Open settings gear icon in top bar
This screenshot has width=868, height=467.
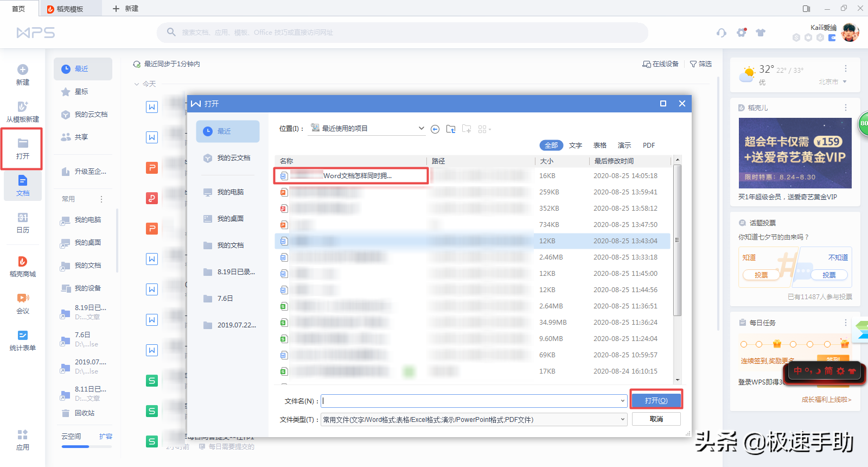tap(742, 33)
